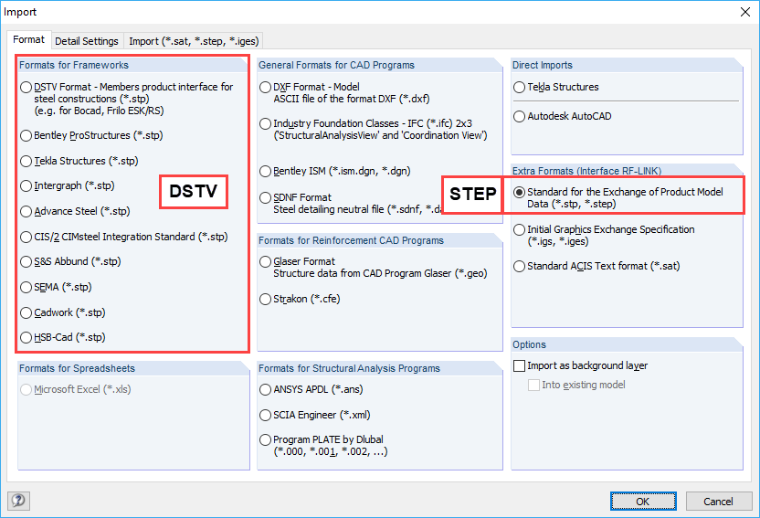Enable Import as background layer checkbox
This screenshot has width=760, height=518.
(x=519, y=366)
